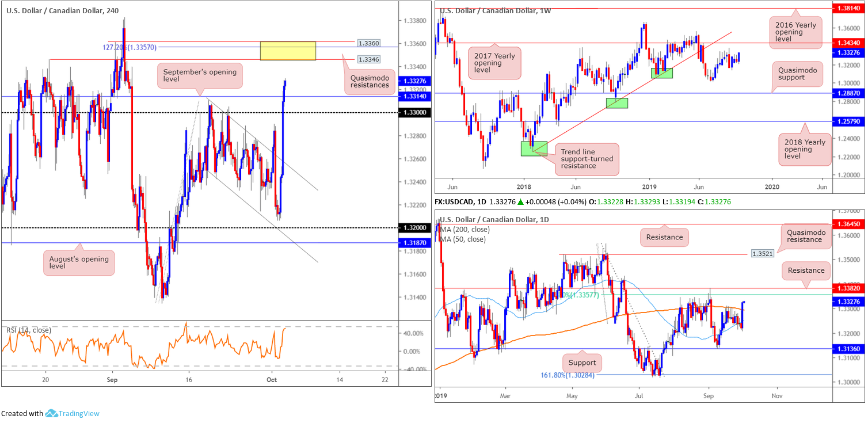Click the 'MA (50, close)' indicator label
This screenshot has height=423, width=868.
(x=462, y=239)
